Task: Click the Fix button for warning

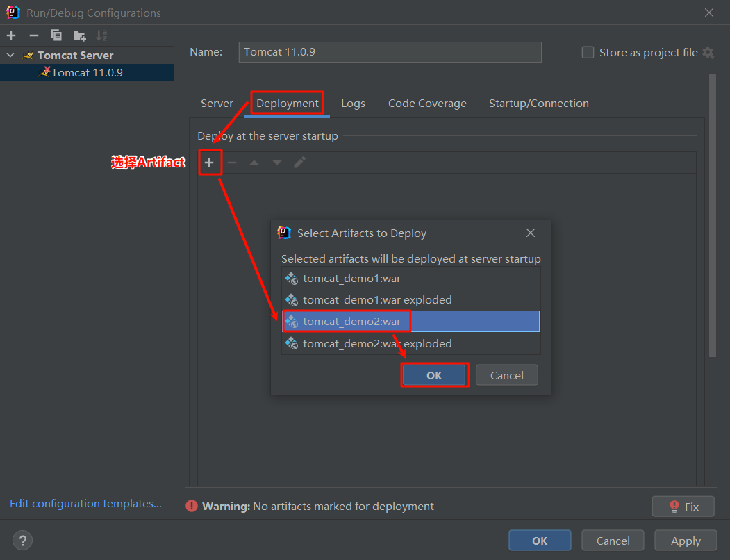Action: [x=683, y=507]
